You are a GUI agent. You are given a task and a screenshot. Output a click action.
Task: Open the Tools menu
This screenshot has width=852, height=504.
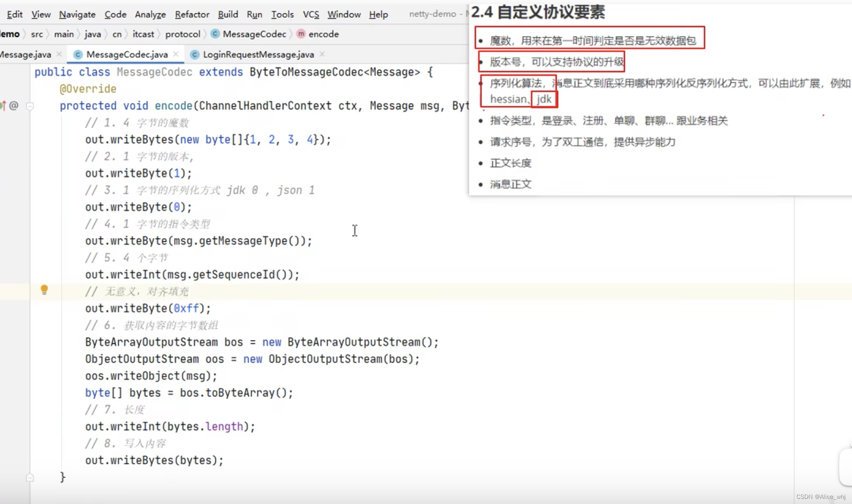point(282,14)
